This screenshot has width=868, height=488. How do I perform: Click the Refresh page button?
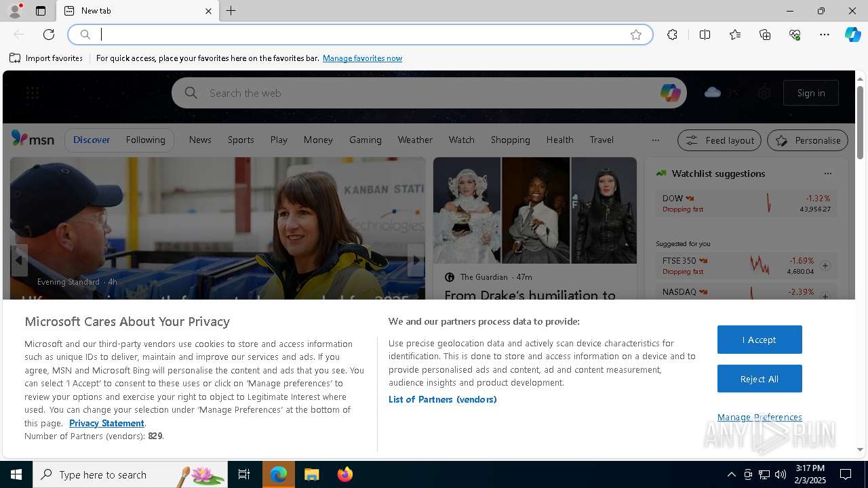click(x=49, y=35)
